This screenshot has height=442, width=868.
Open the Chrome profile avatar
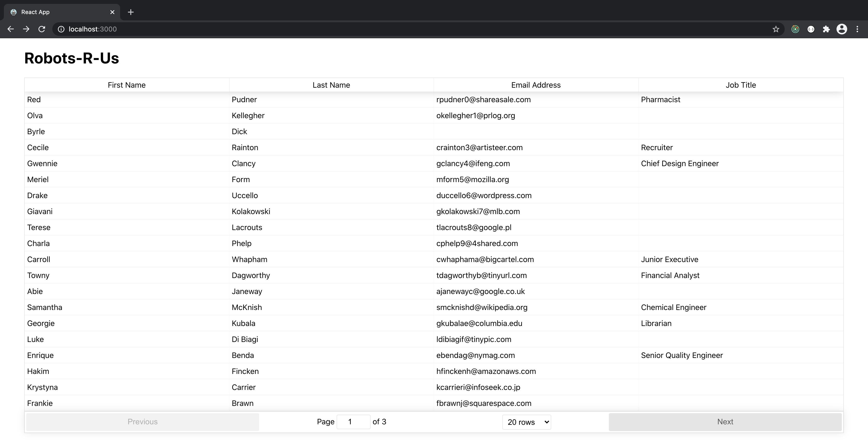click(x=842, y=29)
